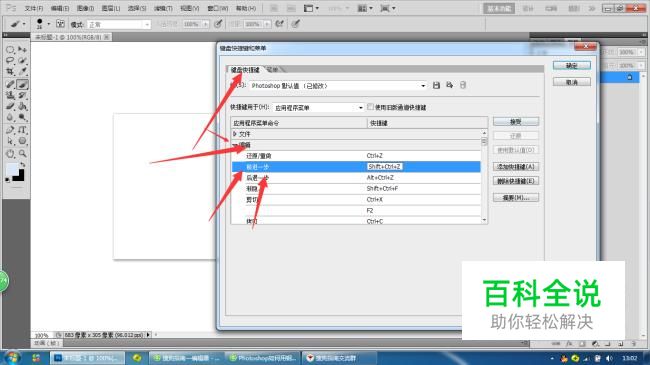Collapse the 编辑 command group
The image size is (650, 365).
pyautogui.click(x=235, y=145)
